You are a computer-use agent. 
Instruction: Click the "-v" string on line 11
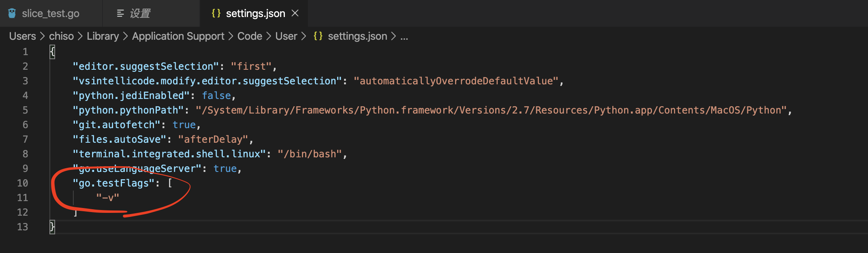(107, 198)
